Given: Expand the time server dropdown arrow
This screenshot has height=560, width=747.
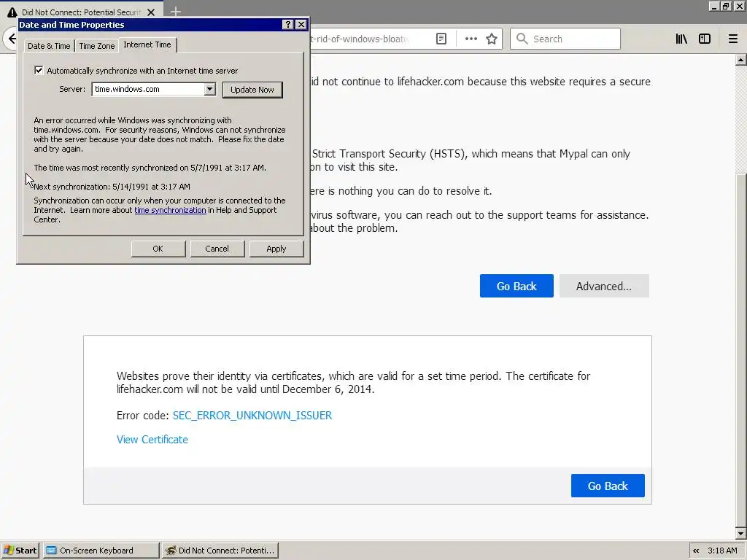Looking at the screenshot, I should pos(209,89).
